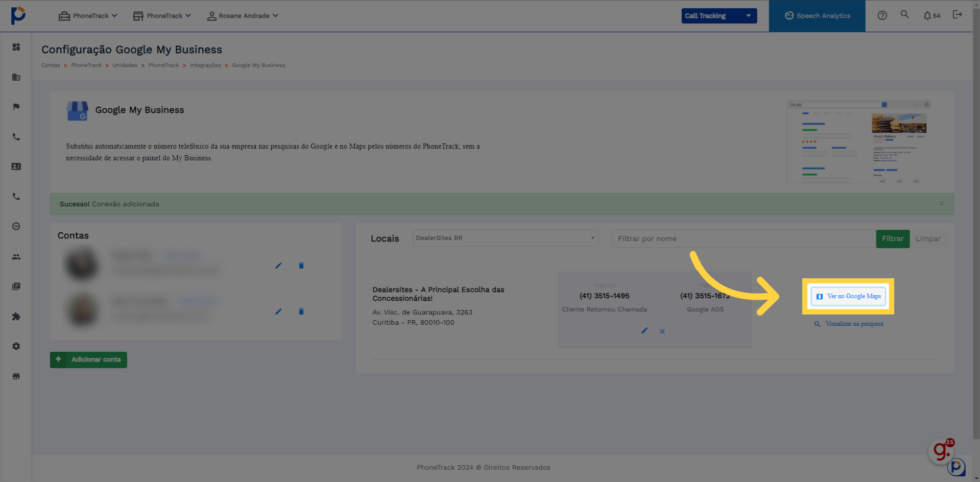Image resolution: width=980 pixels, height=482 pixels.
Task: Open Rosane Andrade user menu
Action: (x=243, y=16)
